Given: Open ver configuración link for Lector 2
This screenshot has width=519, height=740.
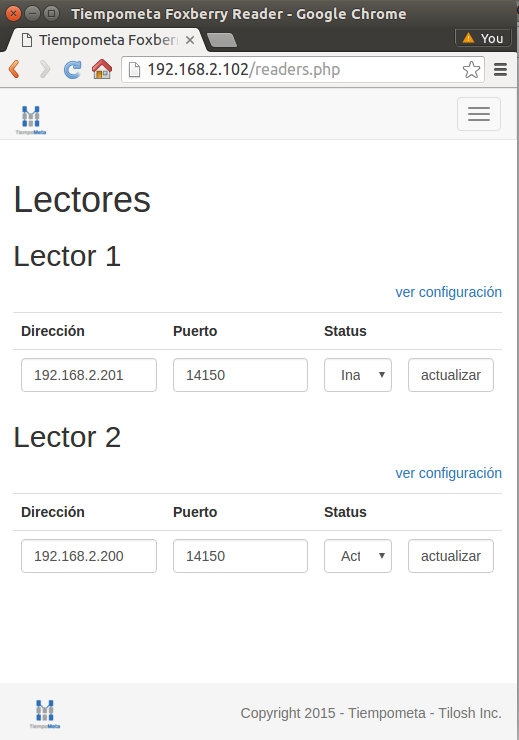Looking at the screenshot, I should (x=448, y=473).
